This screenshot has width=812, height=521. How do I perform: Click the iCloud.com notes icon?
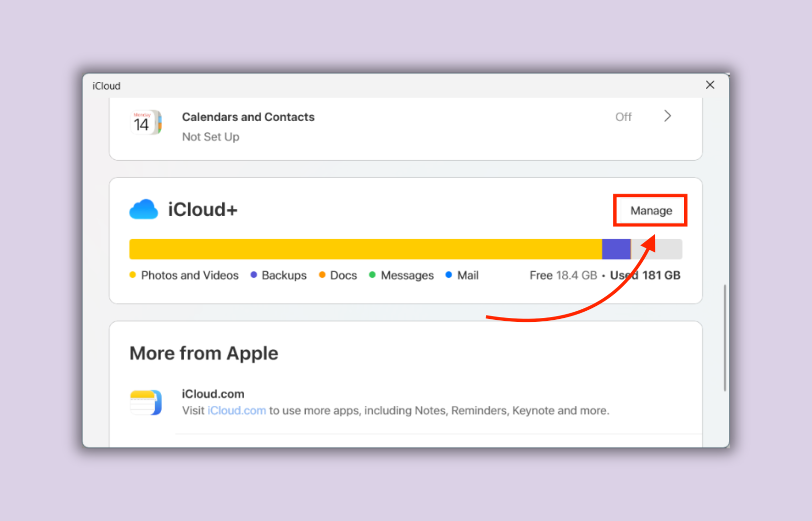[146, 402]
